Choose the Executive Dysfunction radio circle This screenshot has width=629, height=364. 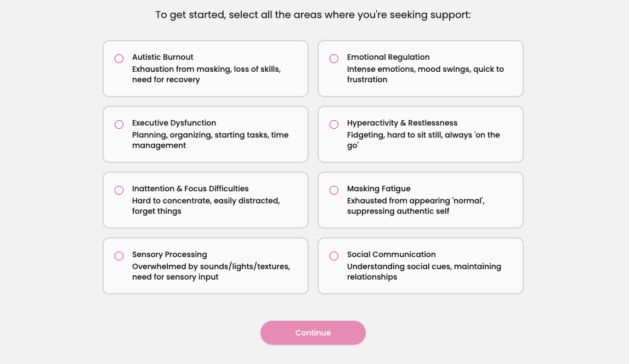pyautogui.click(x=119, y=124)
